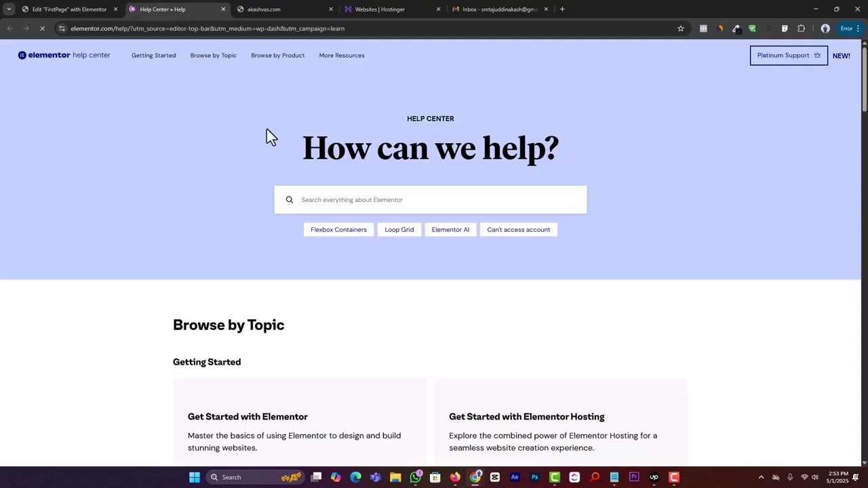
Task: Click the Elementor help center logo
Action: [64, 55]
